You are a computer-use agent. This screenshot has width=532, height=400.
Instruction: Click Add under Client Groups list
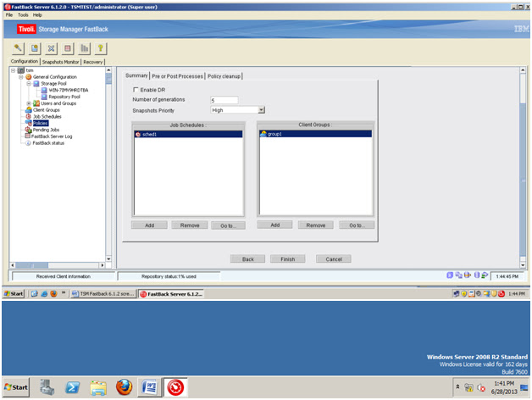click(274, 225)
